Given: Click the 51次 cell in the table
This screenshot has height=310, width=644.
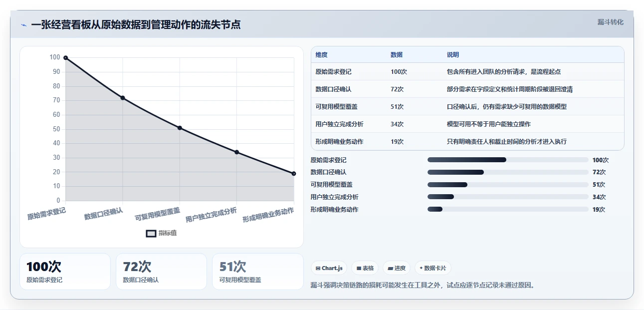Looking at the screenshot, I should tap(397, 107).
